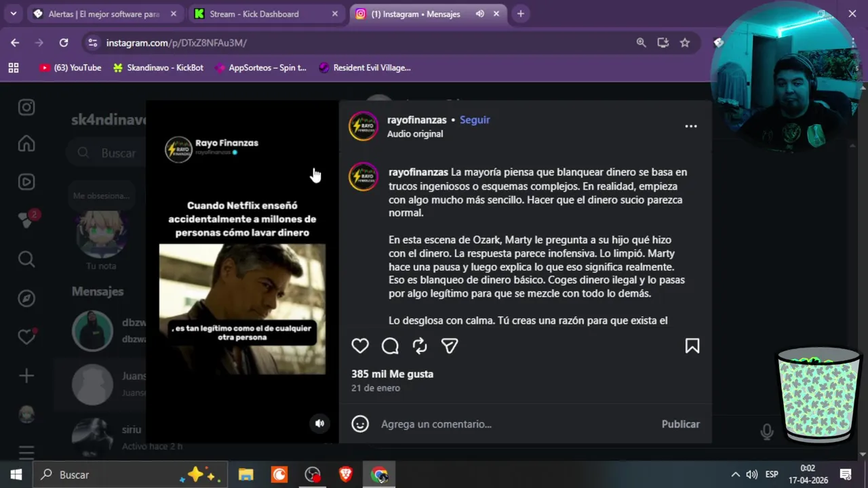The image size is (868, 488).
Task: Open the three-dot post options menu
Action: tap(691, 126)
